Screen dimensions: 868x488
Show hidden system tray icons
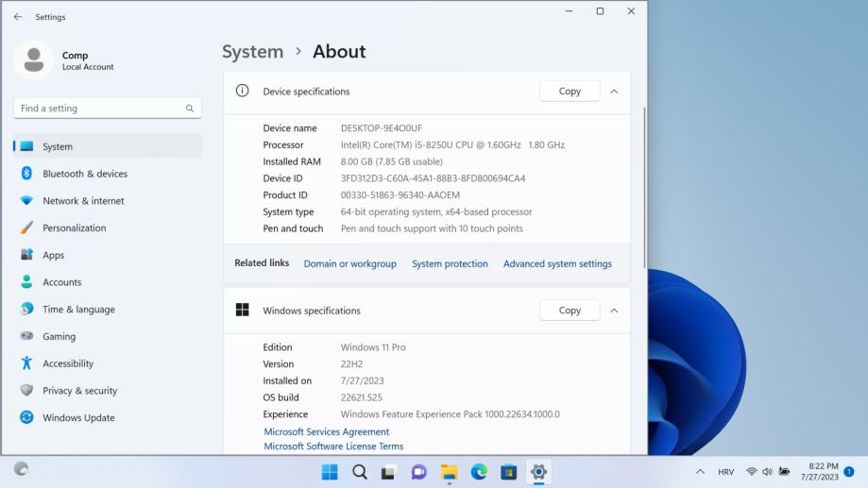(700, 472)
